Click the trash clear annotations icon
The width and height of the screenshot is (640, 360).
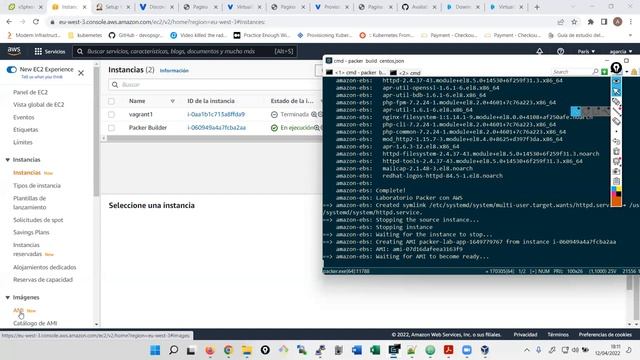[x=616, y=151]
